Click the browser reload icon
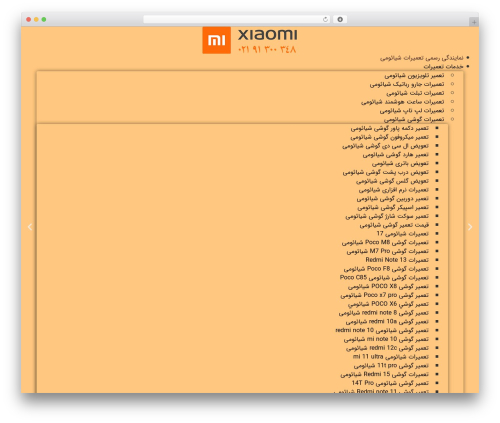Image resolution: width=500 pixels, height=423 pixels. click(x=325, y=20)
